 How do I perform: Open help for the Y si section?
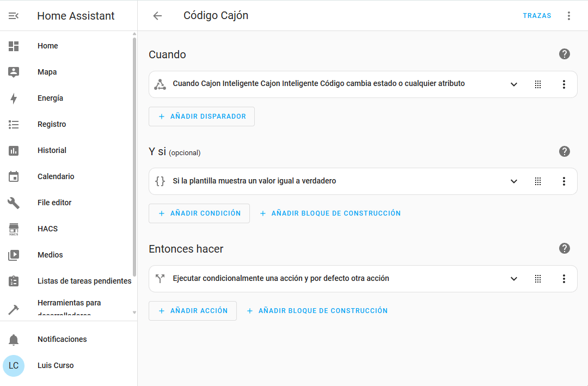tap(565, 151)
